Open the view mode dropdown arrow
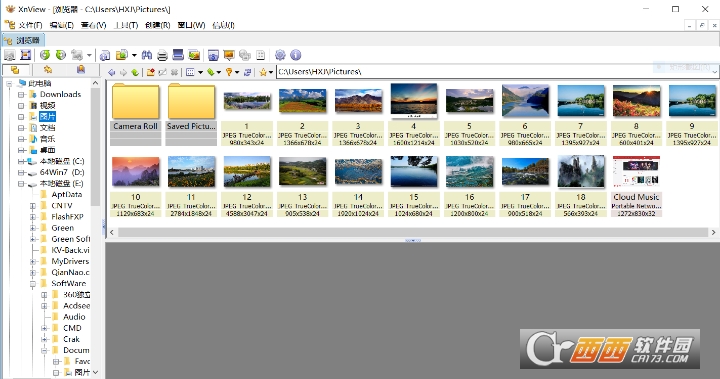 [200, 72]
